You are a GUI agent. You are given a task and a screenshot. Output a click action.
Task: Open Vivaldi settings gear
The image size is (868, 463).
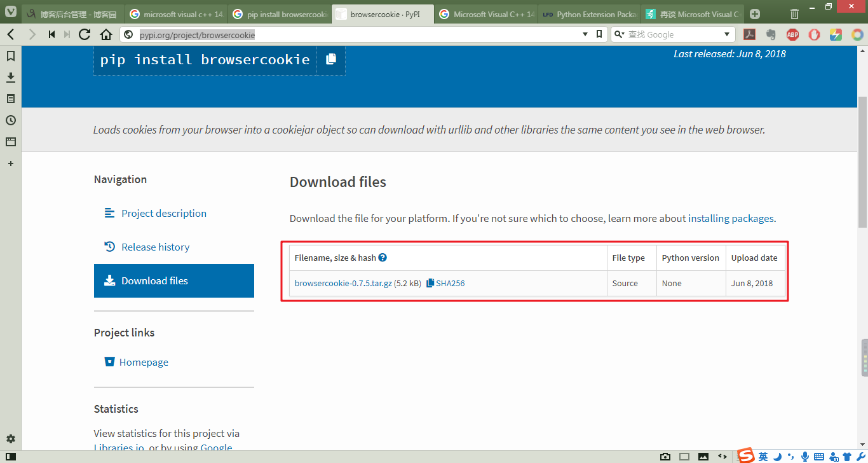[11, 439]
